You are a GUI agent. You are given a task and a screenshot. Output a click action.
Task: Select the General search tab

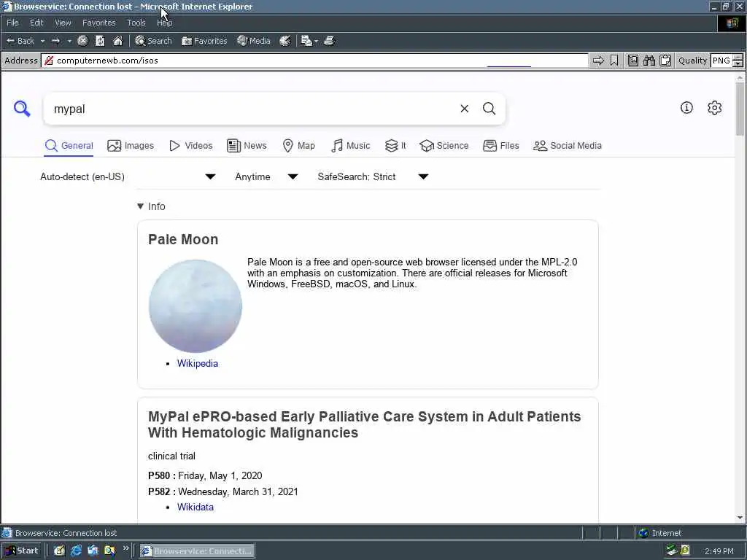(x=69, y=146)
